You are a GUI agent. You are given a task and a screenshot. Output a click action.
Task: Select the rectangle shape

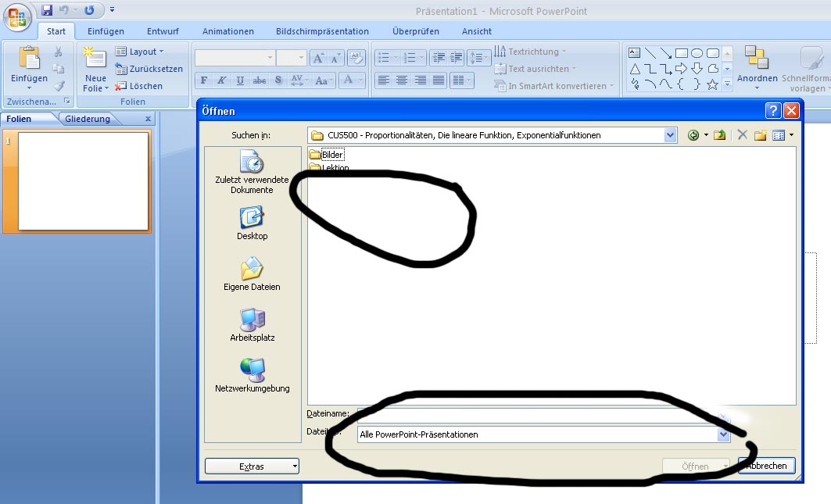682,52
